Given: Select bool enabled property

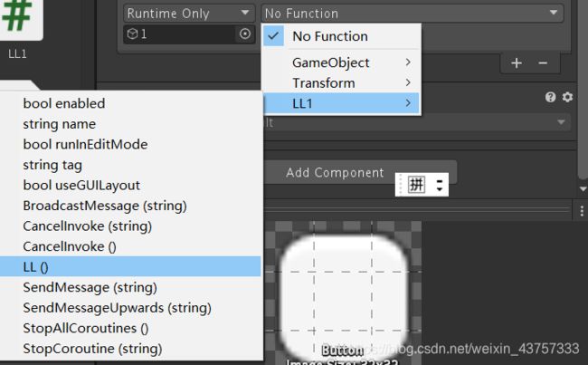Looking at the screenshot, I should tap(130, 103).
